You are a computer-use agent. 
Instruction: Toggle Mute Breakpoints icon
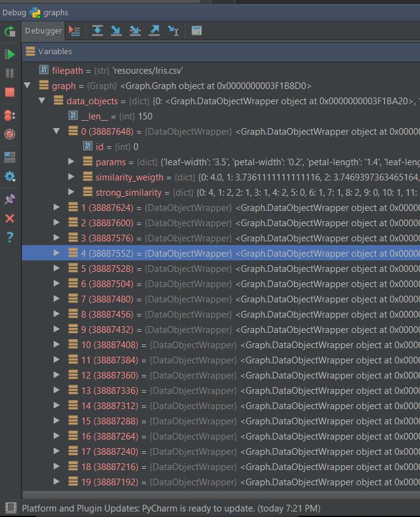(x=10, y=134)
